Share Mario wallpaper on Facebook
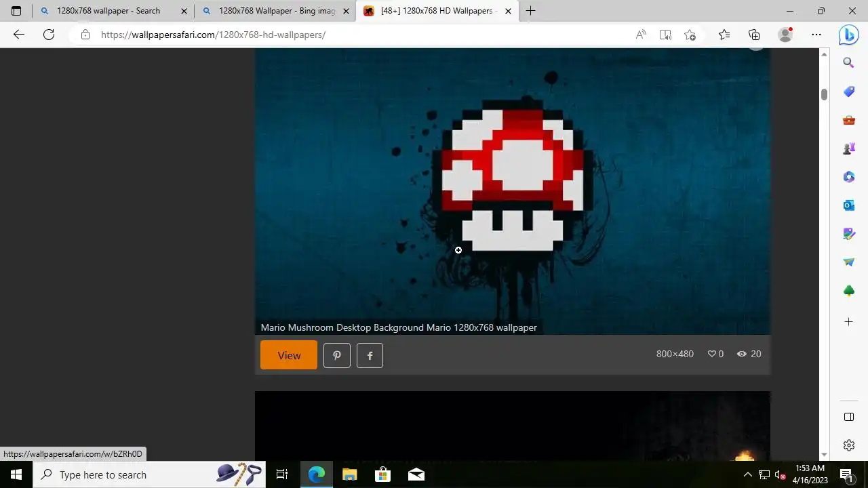 coord(370,355)
